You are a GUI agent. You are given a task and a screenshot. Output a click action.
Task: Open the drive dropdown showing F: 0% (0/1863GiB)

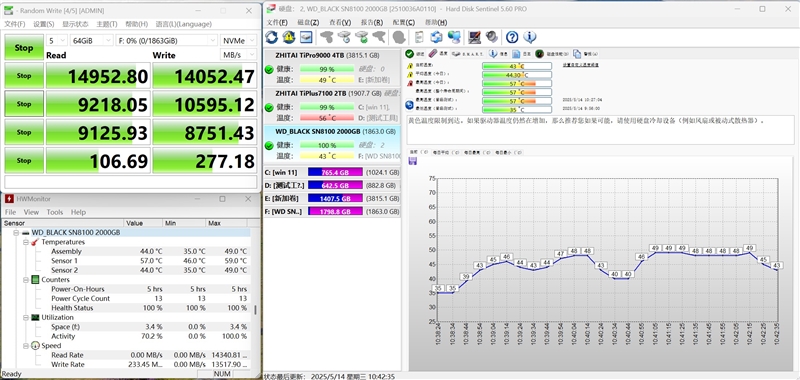(x=166, y=40)
